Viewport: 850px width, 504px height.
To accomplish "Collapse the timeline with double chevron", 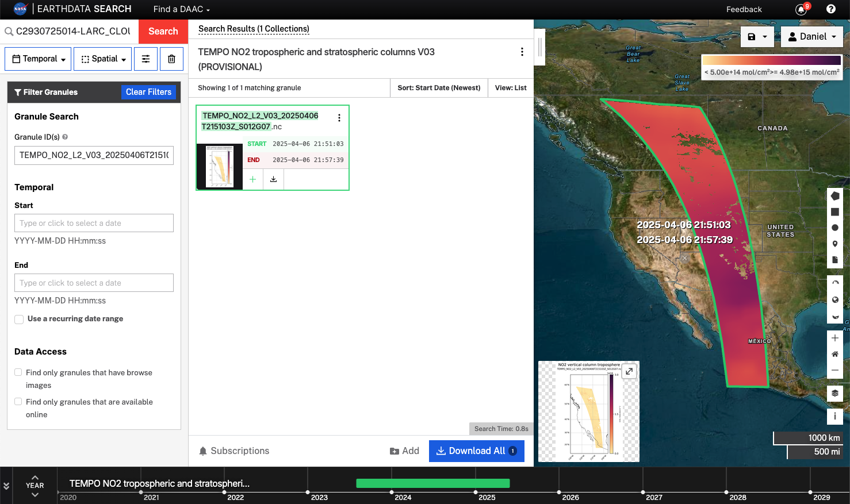I will click(6, 486).
